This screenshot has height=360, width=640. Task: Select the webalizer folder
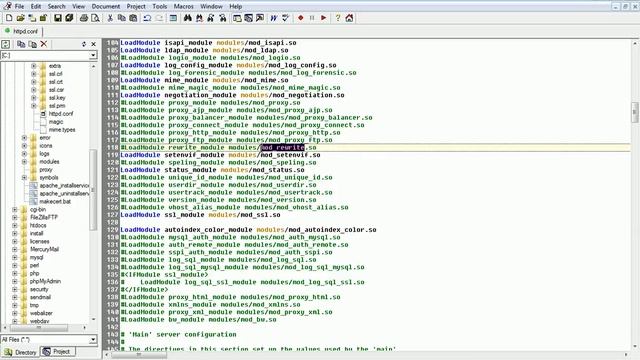[x=41, y=313]
